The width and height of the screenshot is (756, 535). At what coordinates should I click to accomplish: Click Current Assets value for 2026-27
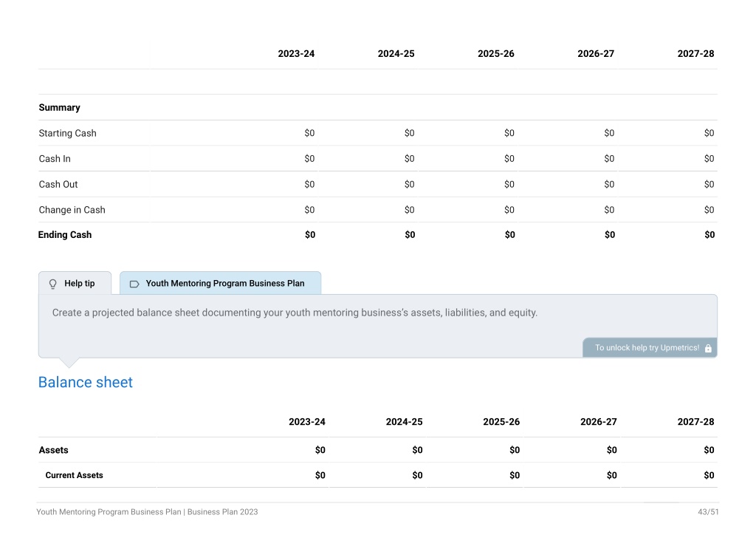coord(611,475)
